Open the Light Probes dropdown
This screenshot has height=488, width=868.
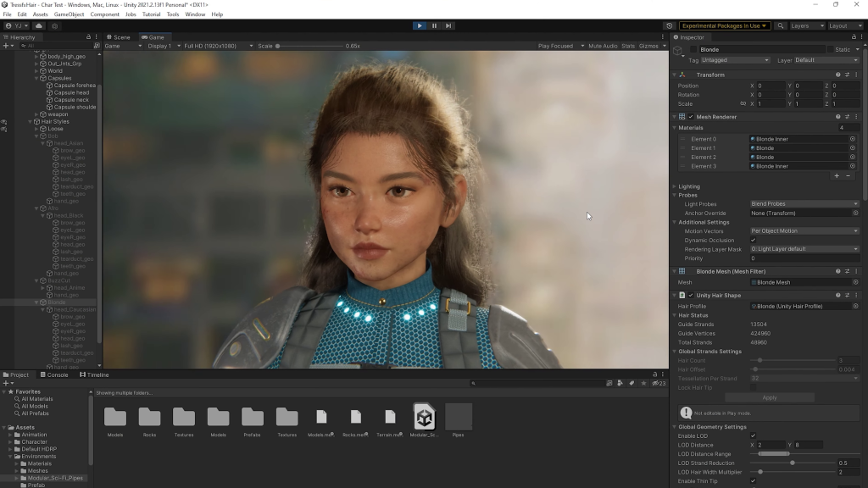pyautogui.click(x=804, y=203)
